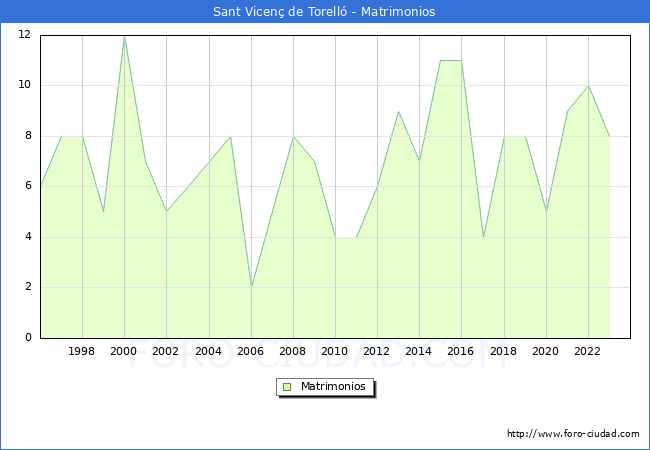Click the 2020 x-axis label

pyautogui.click(x=546, y=351)
